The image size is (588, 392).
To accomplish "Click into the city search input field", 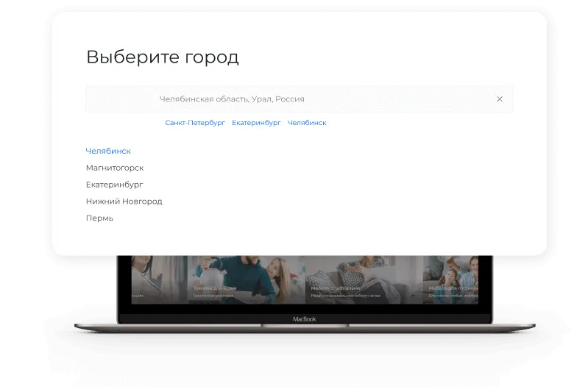I will coord(294,99).
